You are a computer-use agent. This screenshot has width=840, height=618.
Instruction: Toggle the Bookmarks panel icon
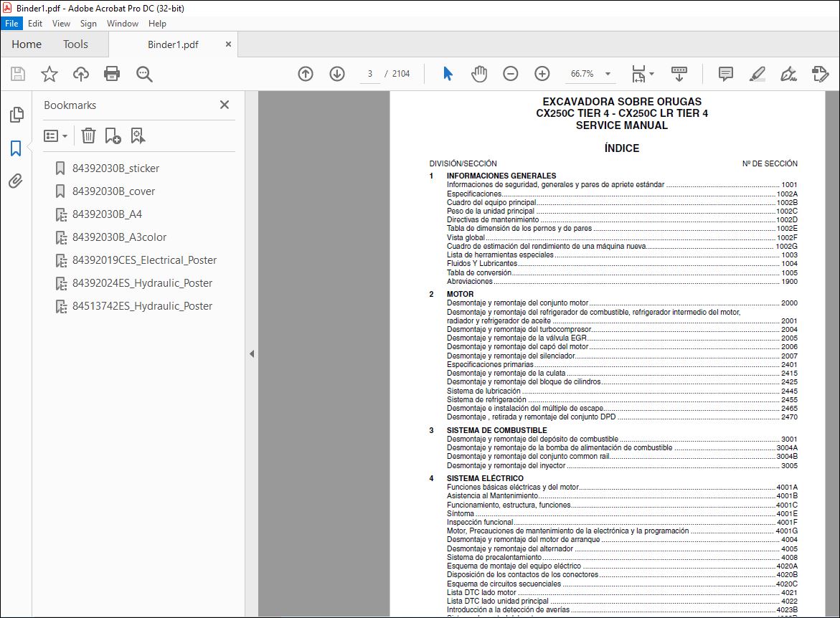(16, 148)
